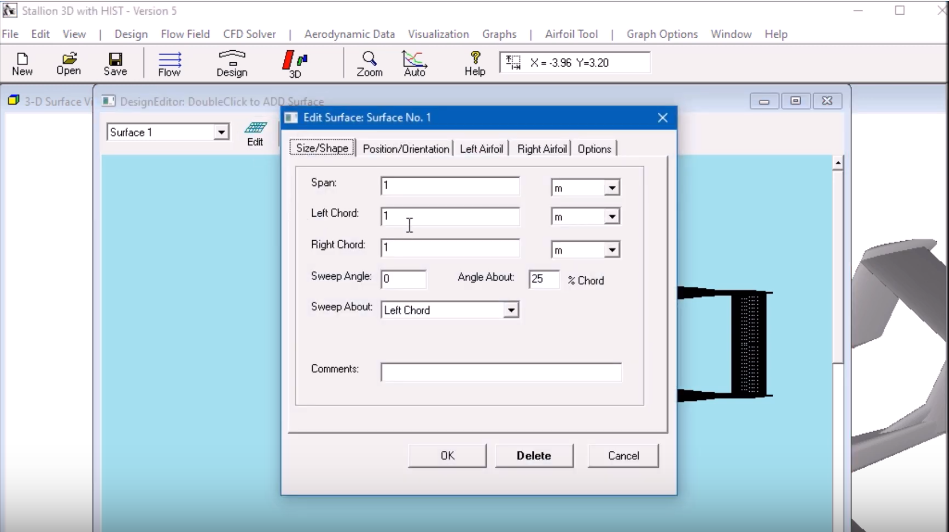Open the Graph Options menu

pos(662,34)
